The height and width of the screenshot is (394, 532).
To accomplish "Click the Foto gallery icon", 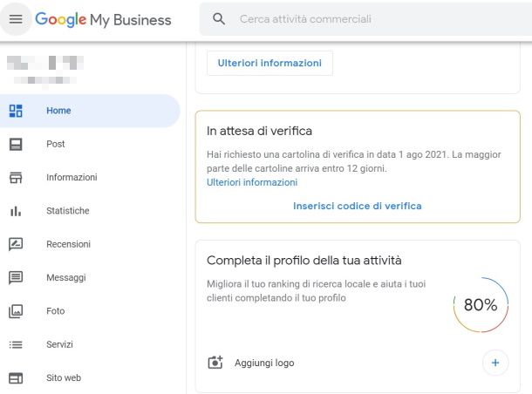I will coord(16,311).
